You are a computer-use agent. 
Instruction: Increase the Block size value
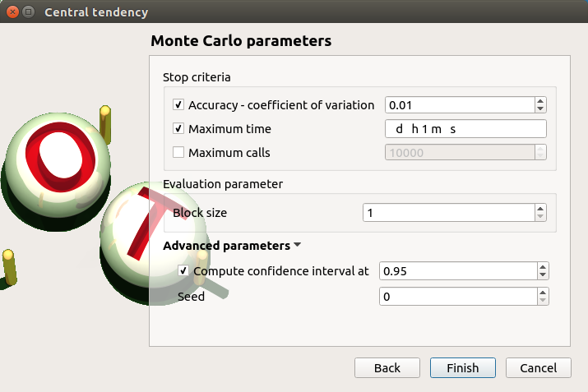[540, 209]
